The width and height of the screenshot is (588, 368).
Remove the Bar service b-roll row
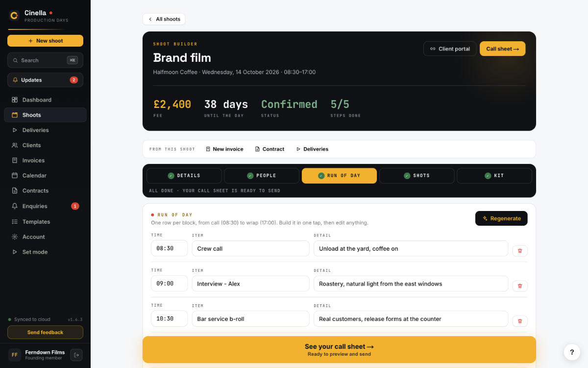click(520, 321)
